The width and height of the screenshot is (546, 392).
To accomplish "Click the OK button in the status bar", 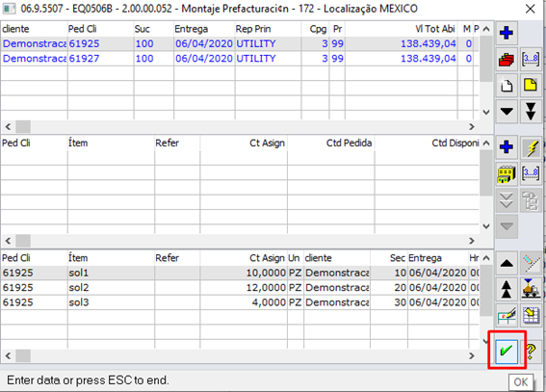I will [x=521, y=382].
